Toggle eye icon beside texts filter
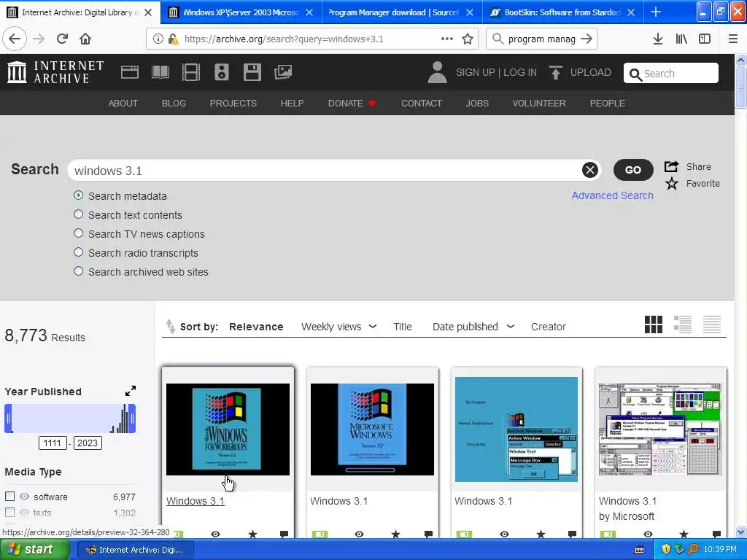This screenshot has height=560, width=747. [x=24, y=513]
